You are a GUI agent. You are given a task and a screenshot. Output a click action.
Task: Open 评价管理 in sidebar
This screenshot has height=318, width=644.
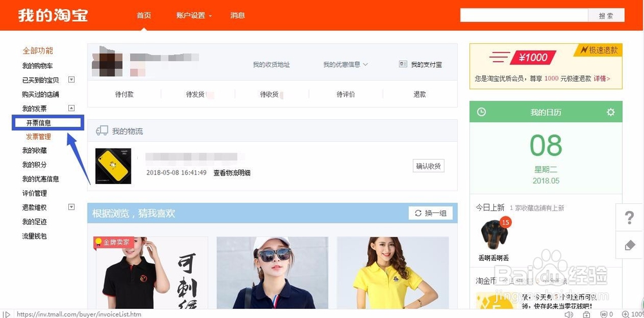[35, 193]
